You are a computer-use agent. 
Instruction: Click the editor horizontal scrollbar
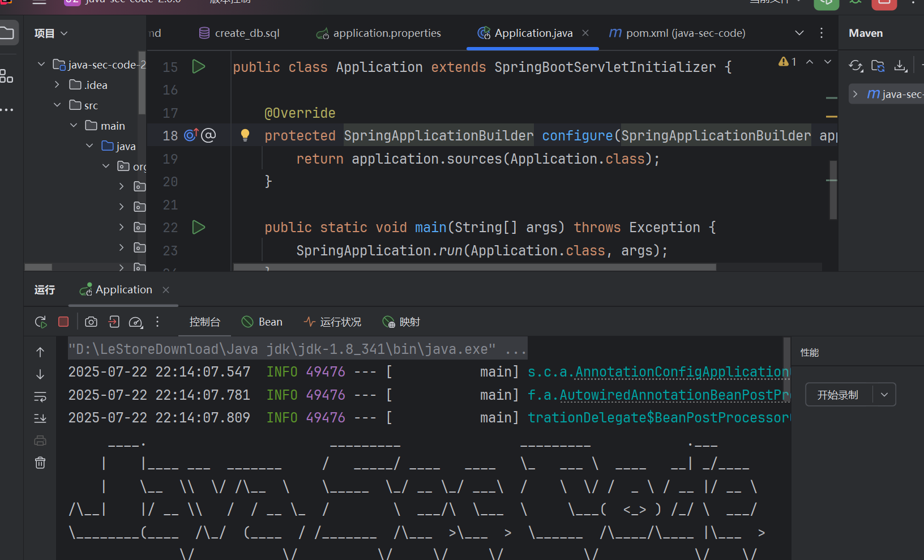click(x=474, y=267)
